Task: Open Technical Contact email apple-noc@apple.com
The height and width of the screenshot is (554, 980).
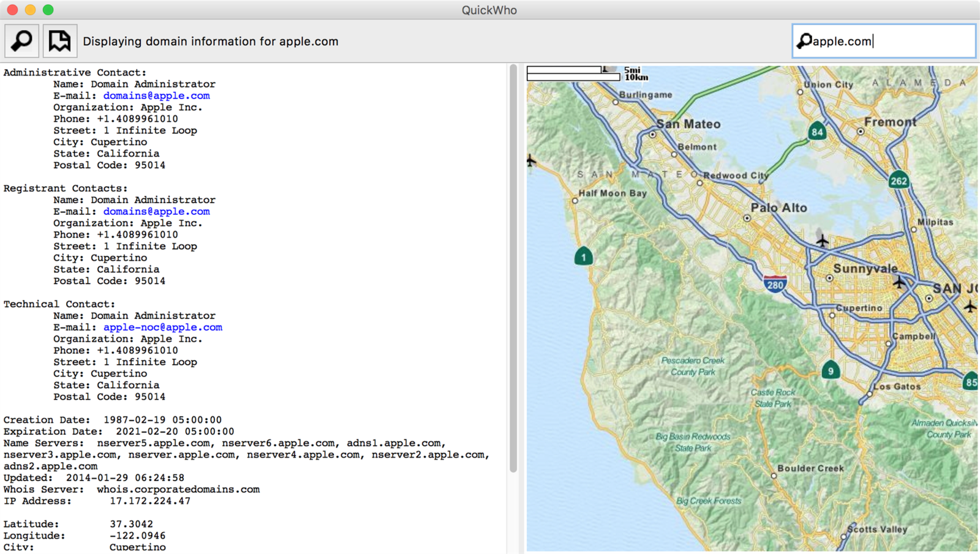Action: click(162, 327)
